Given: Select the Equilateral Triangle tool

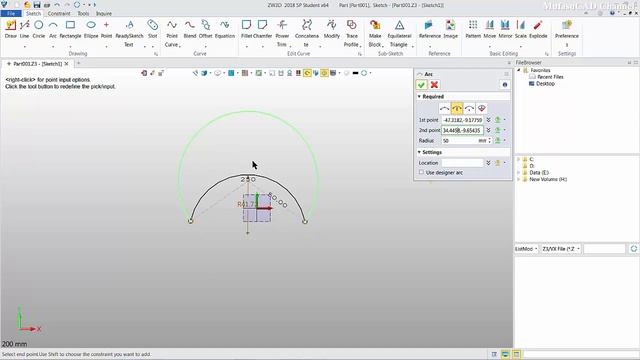Looking at the screenshot, I should pyautogui.click(x=399, y=34).
